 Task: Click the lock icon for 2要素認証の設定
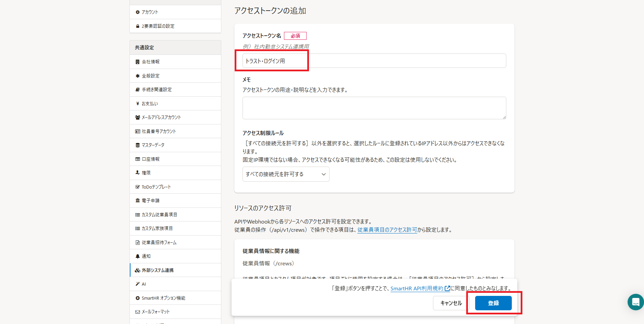coord(138,26)
